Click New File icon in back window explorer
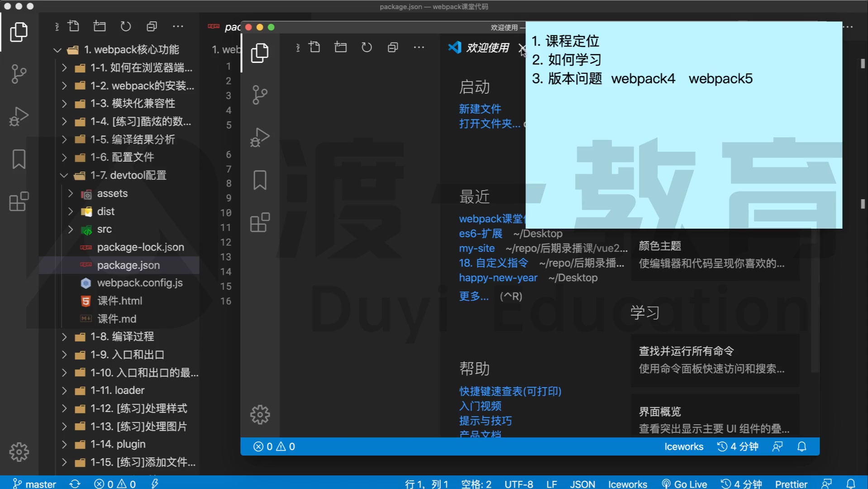 click(73, 26)
